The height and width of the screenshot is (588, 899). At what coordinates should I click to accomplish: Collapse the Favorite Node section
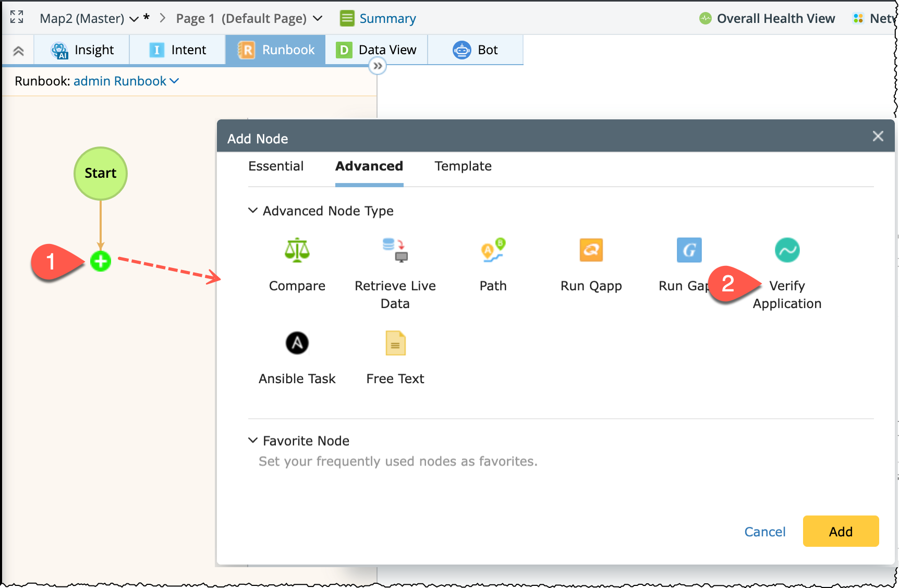coord(253,440)
